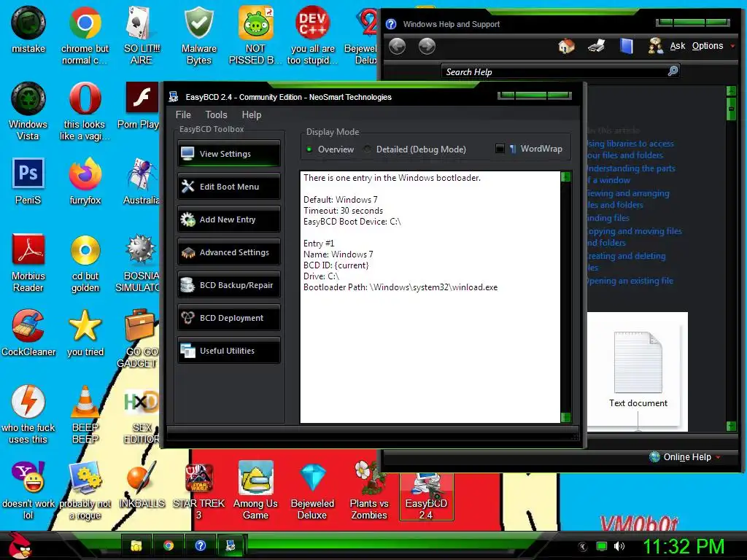Open Advanced Settings in EasyBCD

228,252
